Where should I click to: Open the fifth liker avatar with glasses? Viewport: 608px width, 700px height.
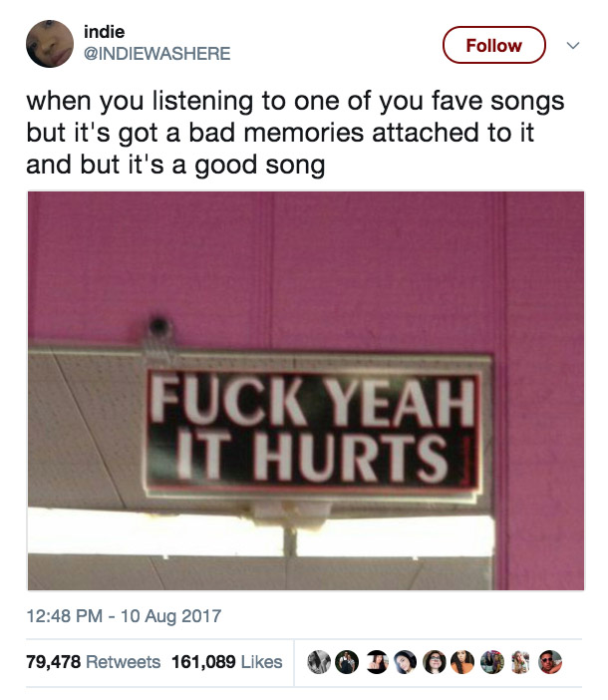point(435,662)
